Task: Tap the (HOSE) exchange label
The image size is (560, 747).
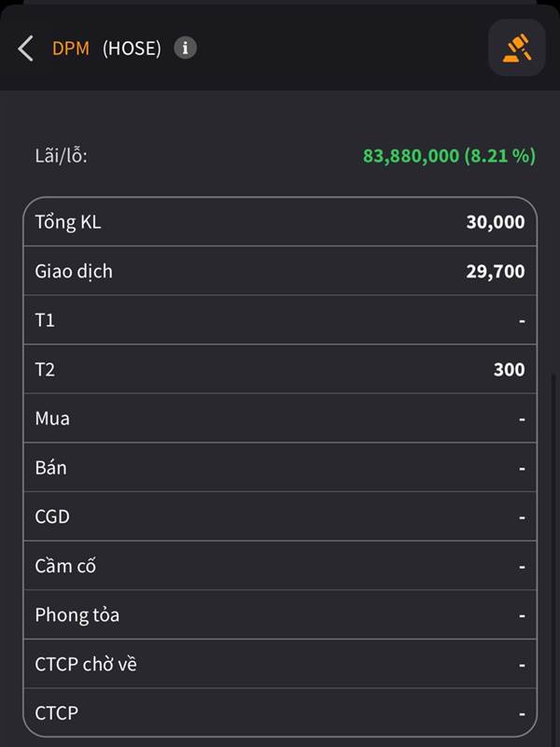Action: click(x=132, y=49)
